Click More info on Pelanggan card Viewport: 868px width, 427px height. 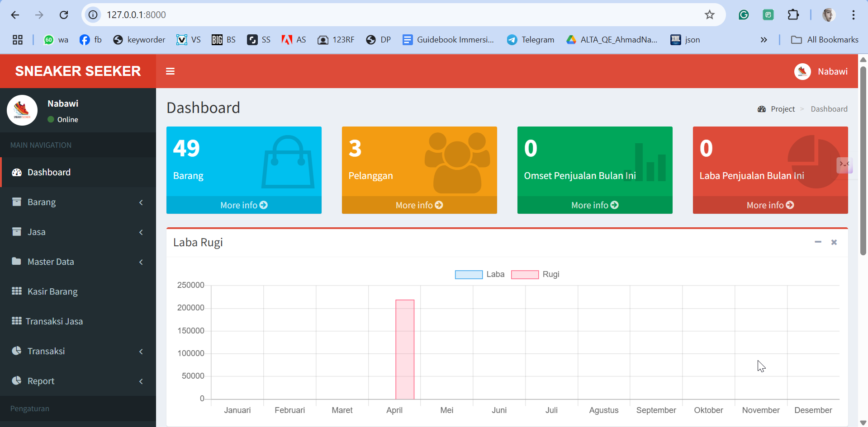click(x=419, y=205)
